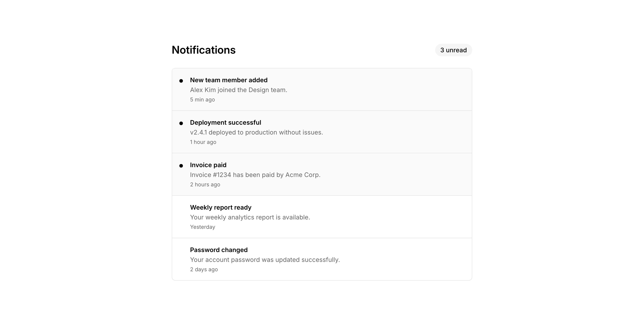Select the "Invoice paid" notification title
Screen dimensions: 644x324
(x=208, y=165)
